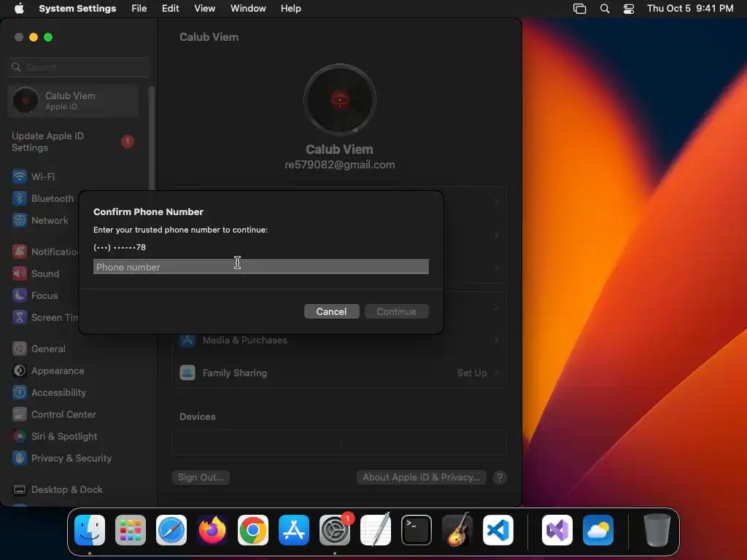Screen dimensions: 747x560
Task: Open the Weather app in Dock
Action: coord(598,530)
